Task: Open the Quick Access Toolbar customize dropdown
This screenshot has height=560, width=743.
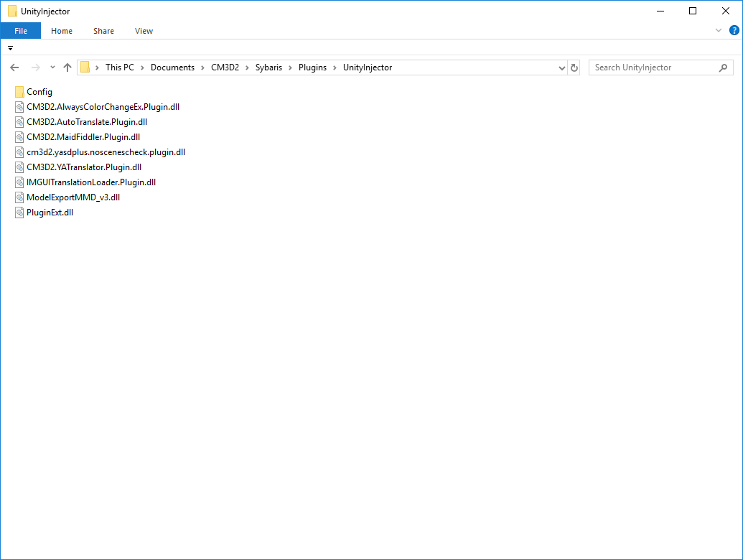Action: [x=11, y=48]
